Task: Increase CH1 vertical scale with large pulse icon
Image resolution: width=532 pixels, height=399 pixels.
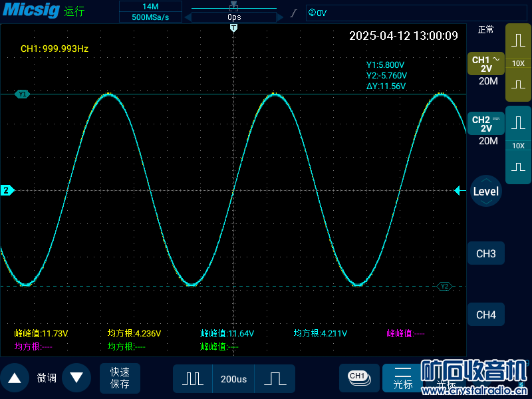Action: [518, 40]
